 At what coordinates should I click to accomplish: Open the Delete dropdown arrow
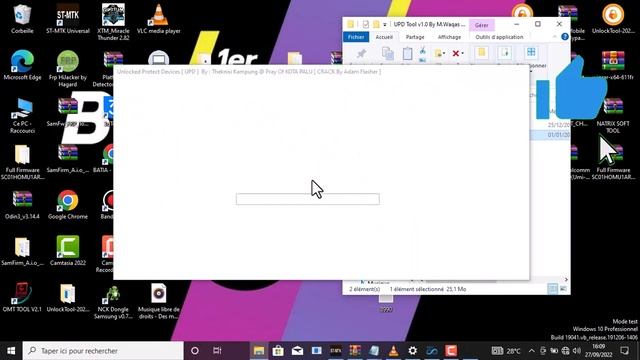462,53
